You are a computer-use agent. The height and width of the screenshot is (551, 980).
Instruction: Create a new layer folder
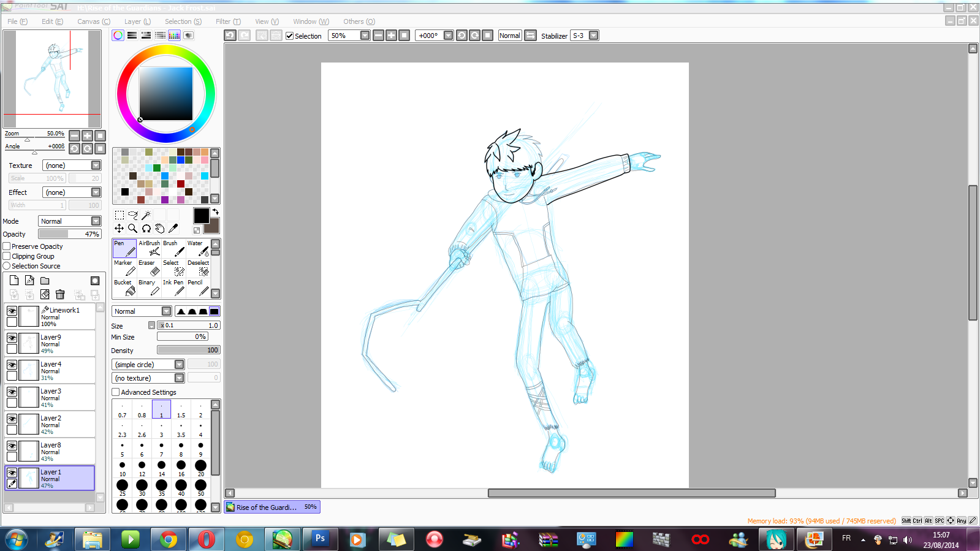[45, 281]
